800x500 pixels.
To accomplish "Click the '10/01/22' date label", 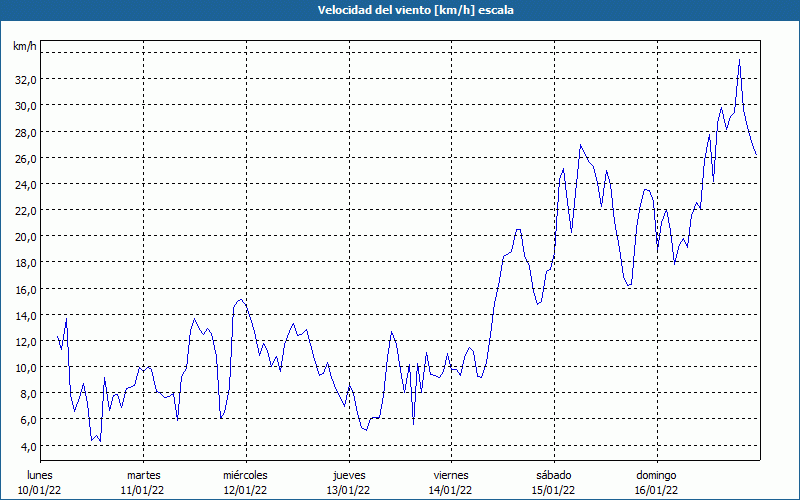I will [40, 490].
